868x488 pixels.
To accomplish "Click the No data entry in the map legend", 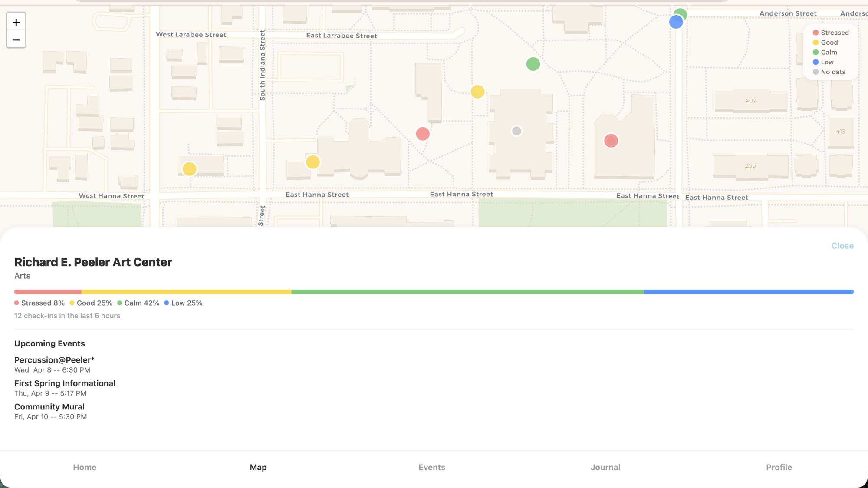I will 829,72.
